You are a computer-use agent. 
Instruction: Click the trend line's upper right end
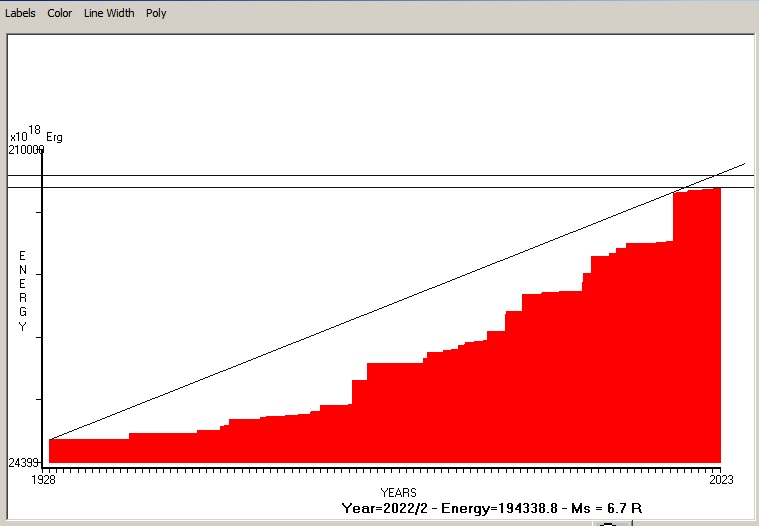tap(743, 164)
